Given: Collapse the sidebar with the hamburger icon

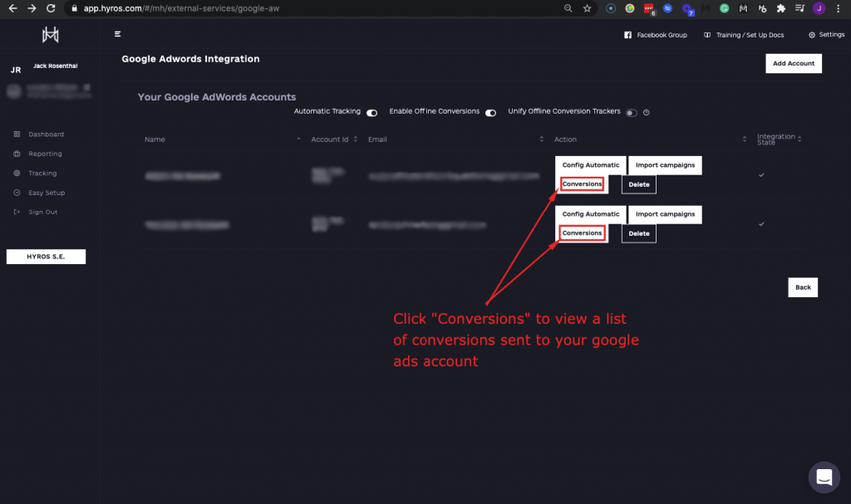Looking at the screenshot, I should point(117,34).
